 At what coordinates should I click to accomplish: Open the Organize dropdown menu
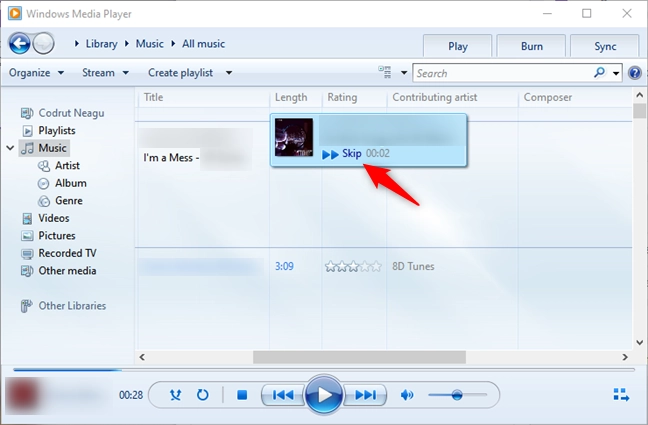tap(36, 73)
